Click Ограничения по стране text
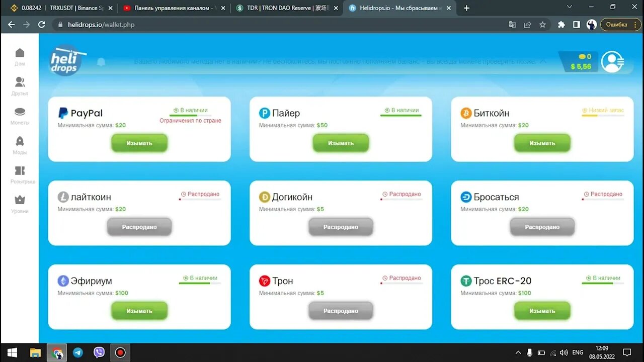Screen dimensions: 644x362 (190, 121)
